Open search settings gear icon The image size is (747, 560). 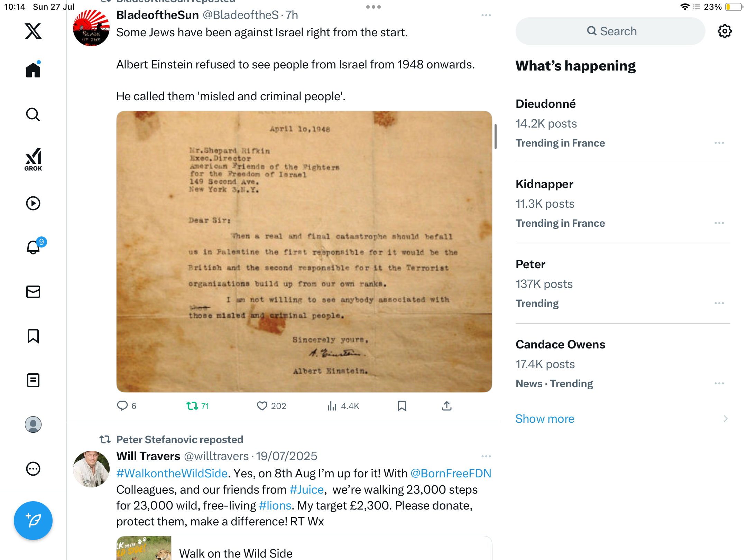725,31
